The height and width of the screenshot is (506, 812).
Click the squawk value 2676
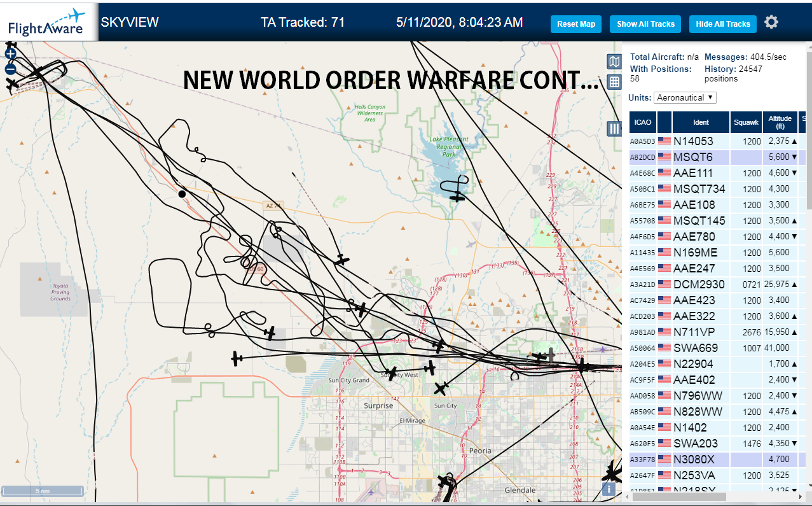click(752, 332)
